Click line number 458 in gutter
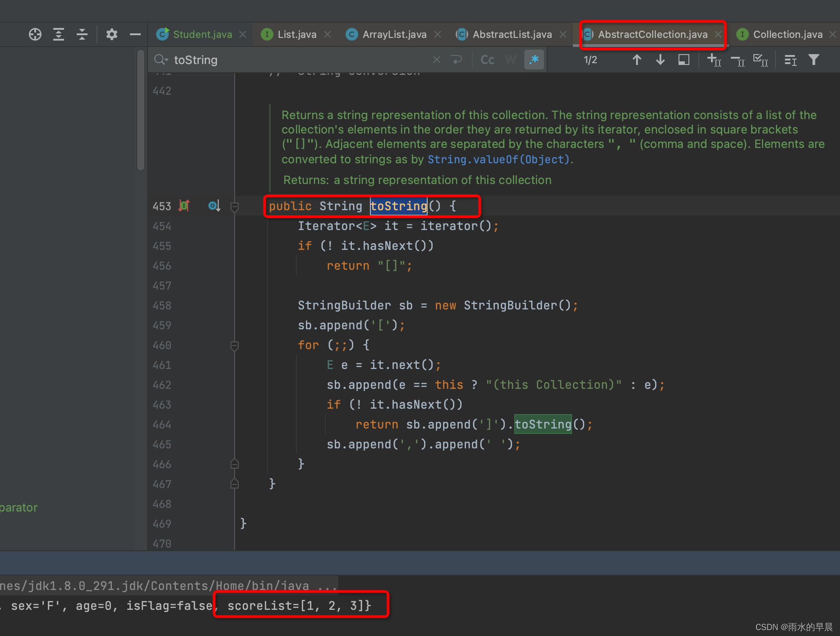This screenshot has width=840, height=636. coord(162,305)
